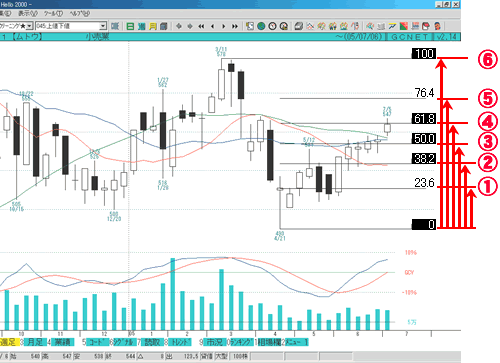Click the 0 Fibonacci level label
This screenshot has width=500, height=363.
coord(424,224)
